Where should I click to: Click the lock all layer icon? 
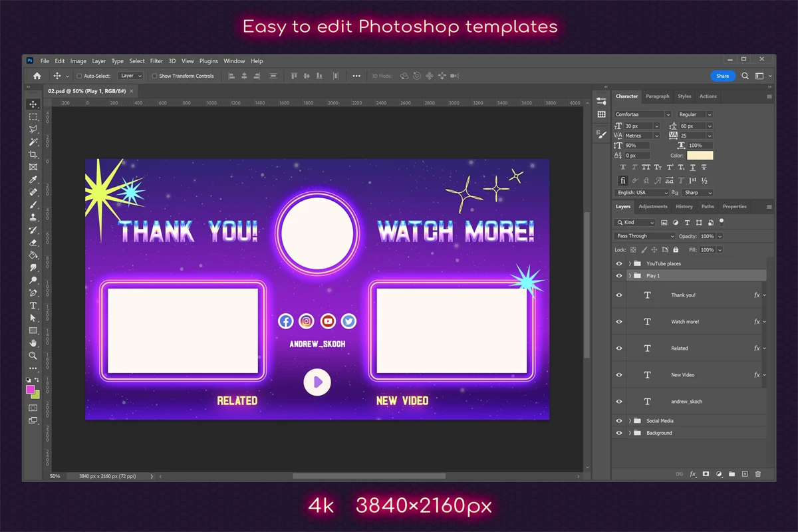[x=676, y=250]
